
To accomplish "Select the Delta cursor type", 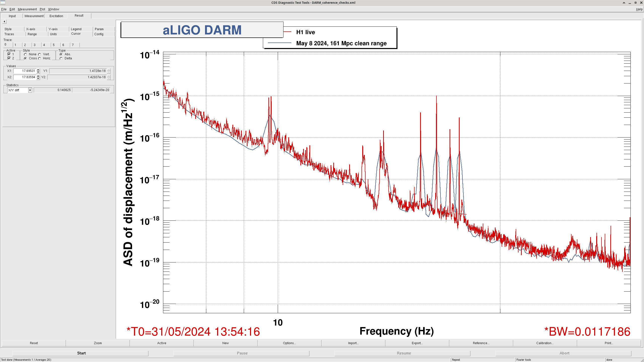I will [x=61, y=58].
